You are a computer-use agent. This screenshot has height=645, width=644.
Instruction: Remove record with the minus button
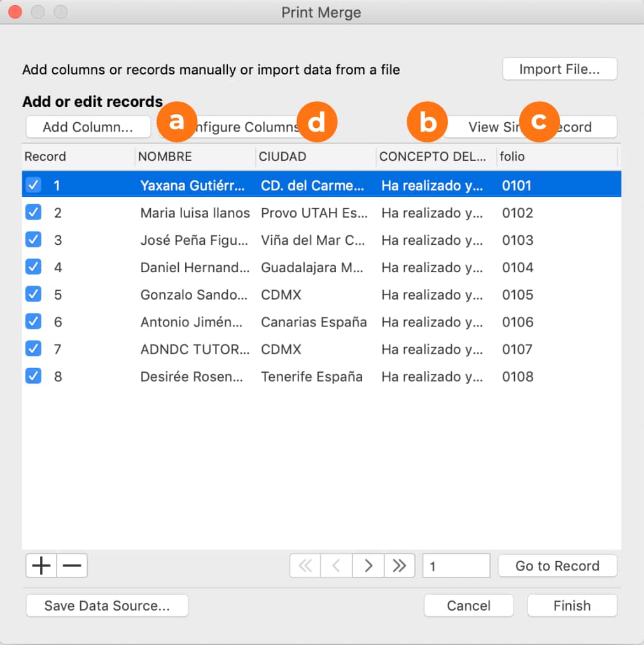click(x=72, y=565)
